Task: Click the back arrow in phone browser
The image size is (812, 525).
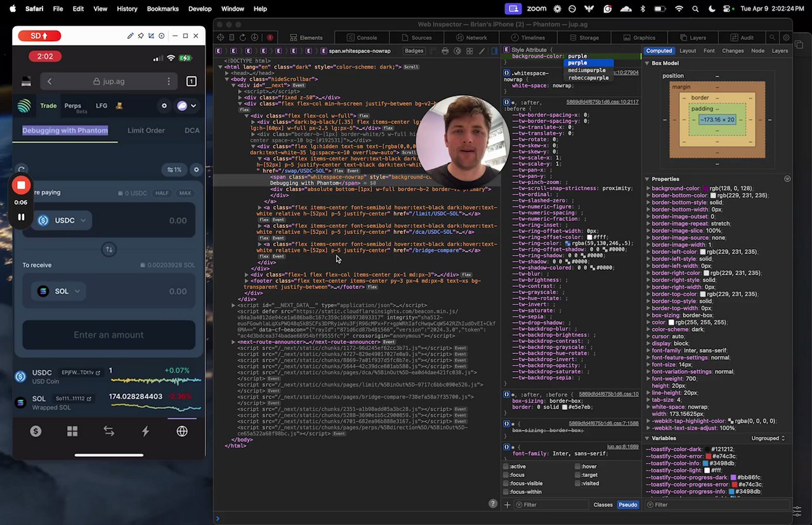Action: click(49, 81)
